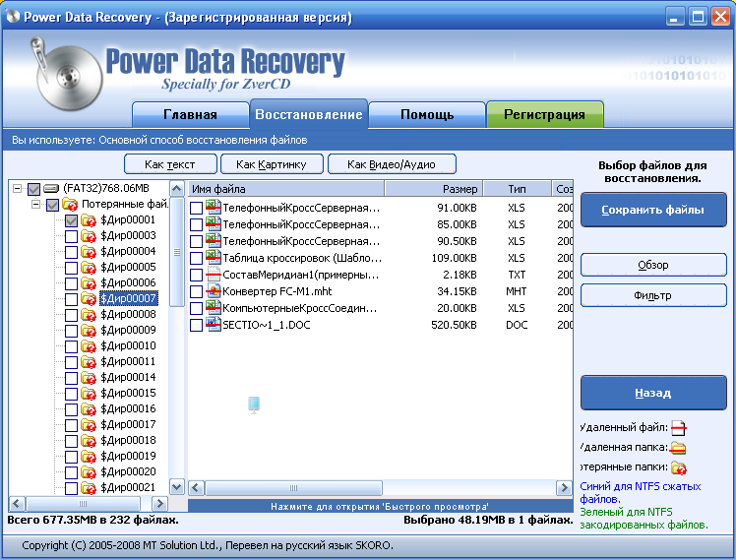Check the box for Конвертер FC-M1.mht
Screen dimensions: 736x560
(196, 291)
